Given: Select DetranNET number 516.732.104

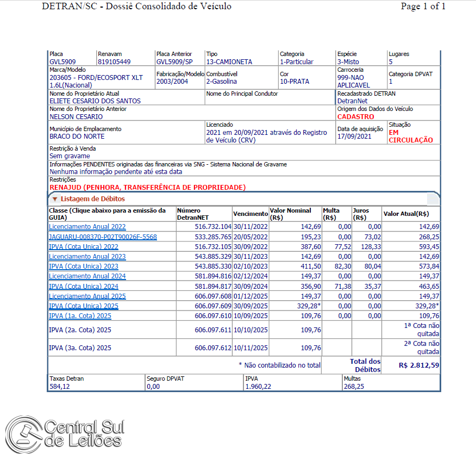Looking at the screenshot, I should (213, 227).
